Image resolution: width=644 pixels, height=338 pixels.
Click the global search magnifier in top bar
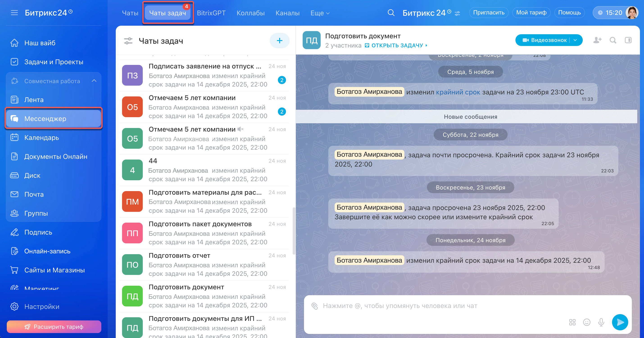click(x=391, y=13)
